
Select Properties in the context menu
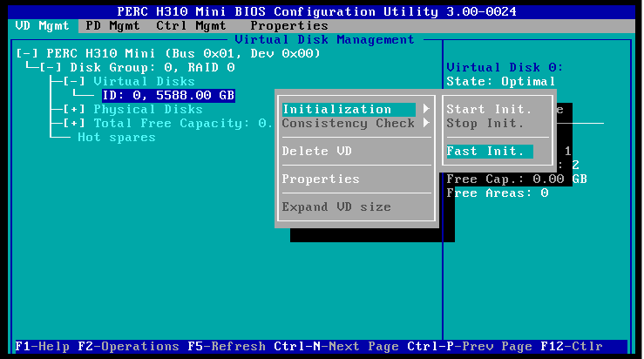pyautogui.click(x=320, y=179)
